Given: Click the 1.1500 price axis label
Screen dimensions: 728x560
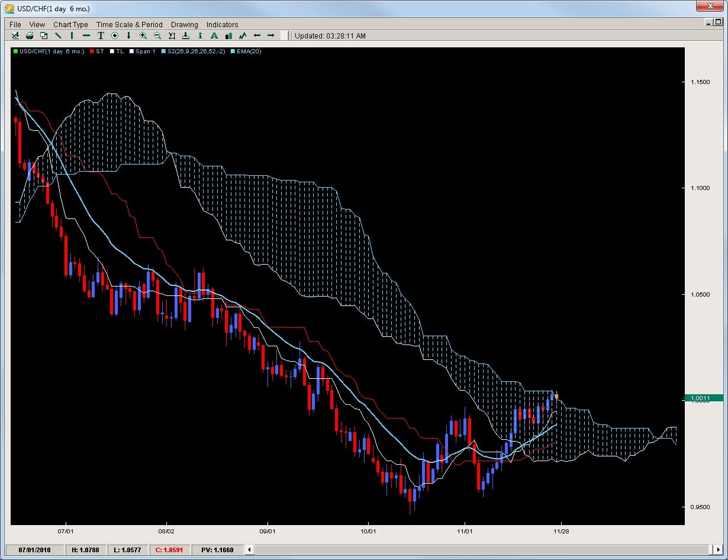Looking at the screenshot, I should [700, 82].
